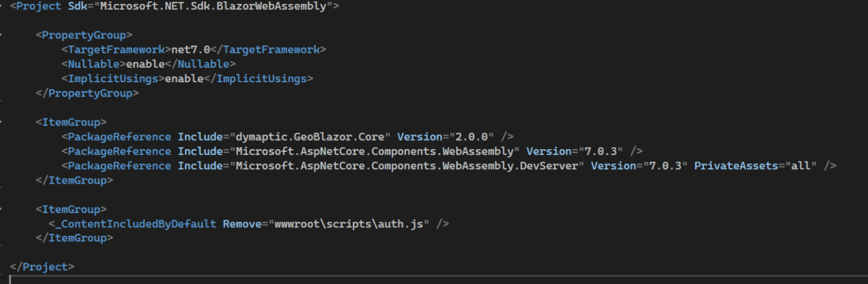The height and width of the screenshot is (284, 868).
Task: Click the PrivateAssets attribute name
Action: [x=736, y=166]
